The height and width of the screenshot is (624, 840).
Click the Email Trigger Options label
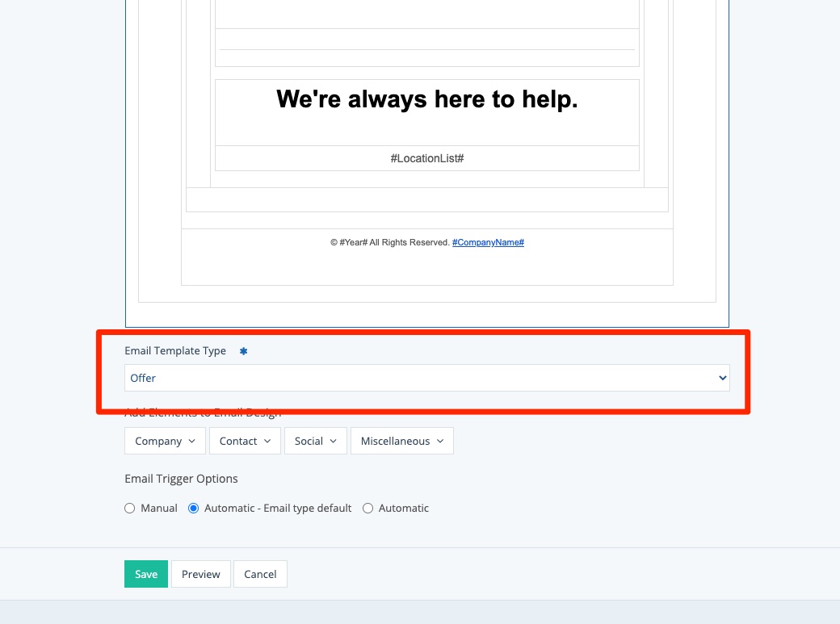click(181, 479)
